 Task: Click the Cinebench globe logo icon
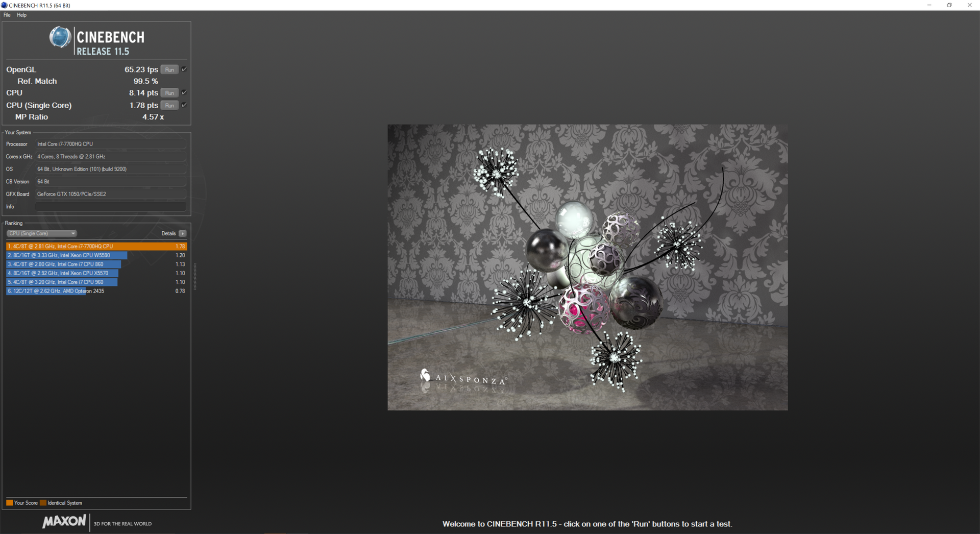pos(60,37)
